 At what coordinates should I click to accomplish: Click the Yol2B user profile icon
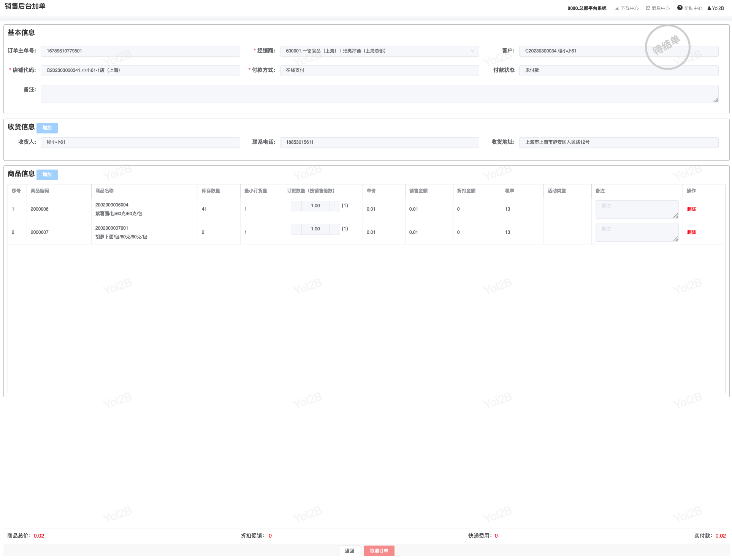click(x=709, y=8)
